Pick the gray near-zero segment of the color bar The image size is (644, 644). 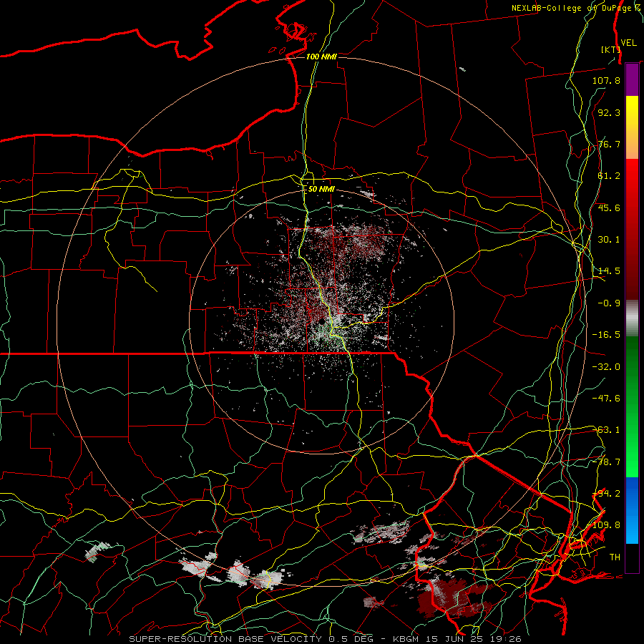(x=632, y=316)
